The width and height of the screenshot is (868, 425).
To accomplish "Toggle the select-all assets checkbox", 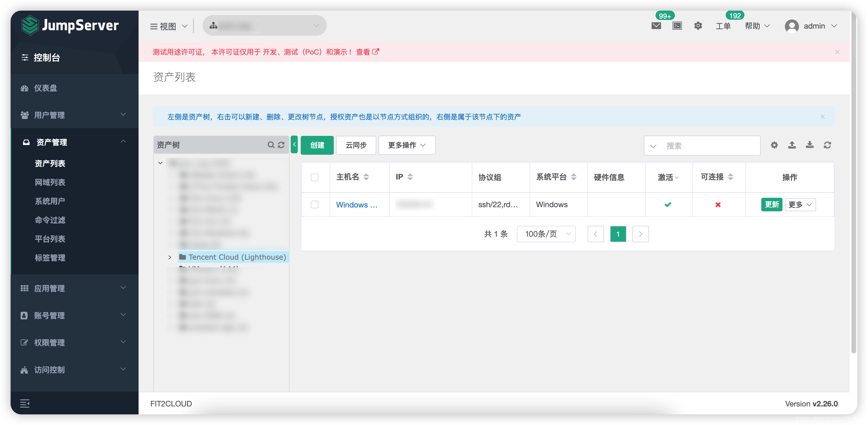I will click(315, 177).
